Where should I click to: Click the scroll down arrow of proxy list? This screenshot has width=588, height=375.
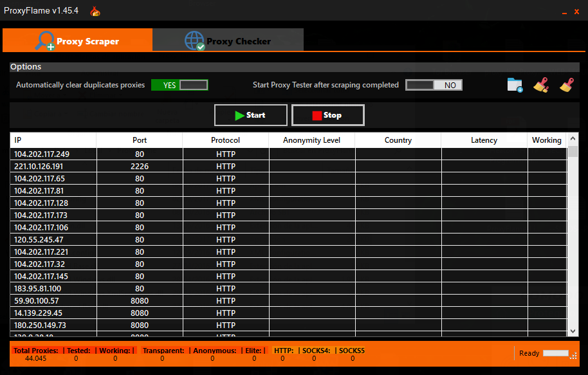573,331
